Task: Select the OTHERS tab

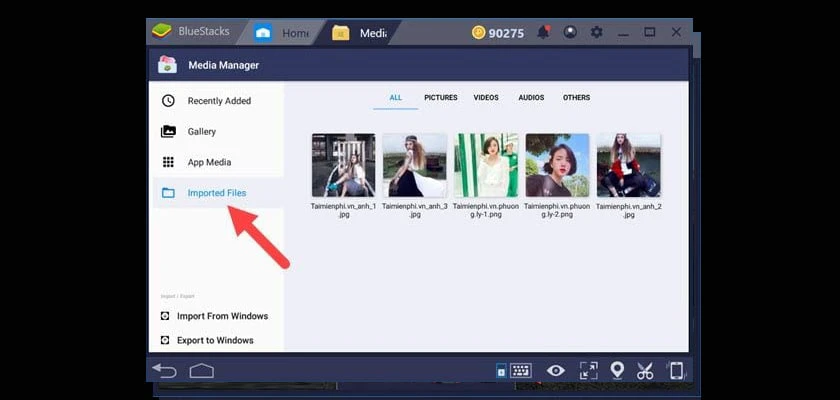Action: pos(576,97)
